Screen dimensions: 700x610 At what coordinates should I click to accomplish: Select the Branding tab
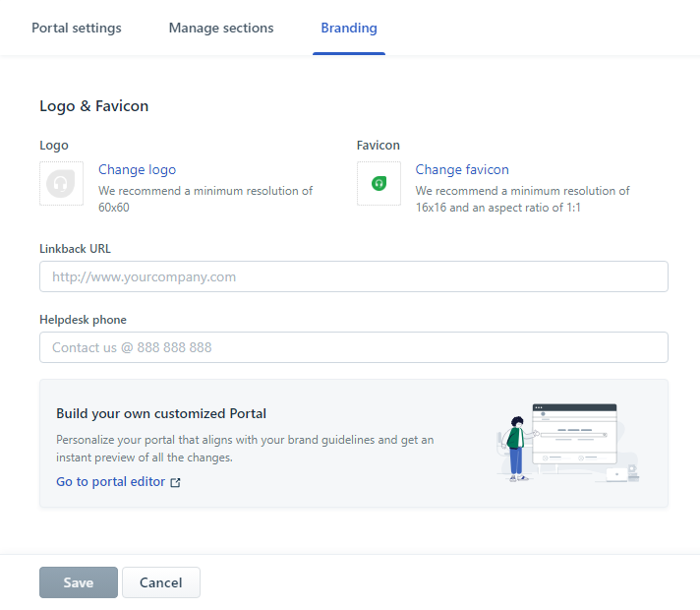tap(348, 29)
